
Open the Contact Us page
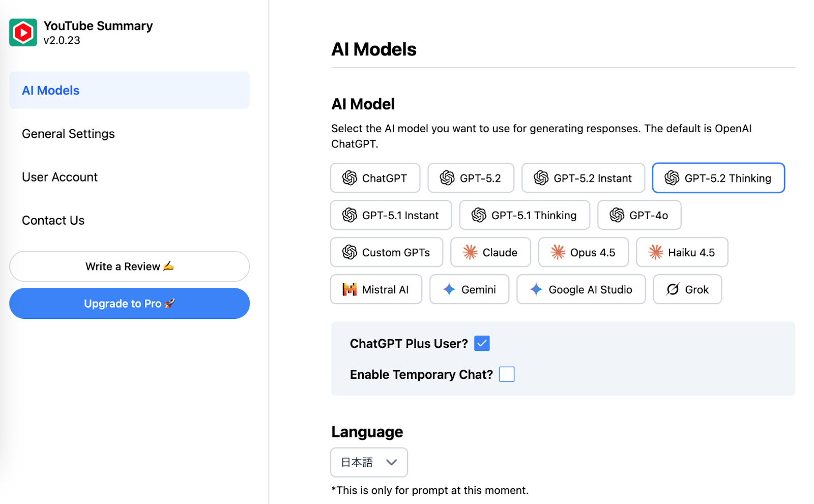53,220
